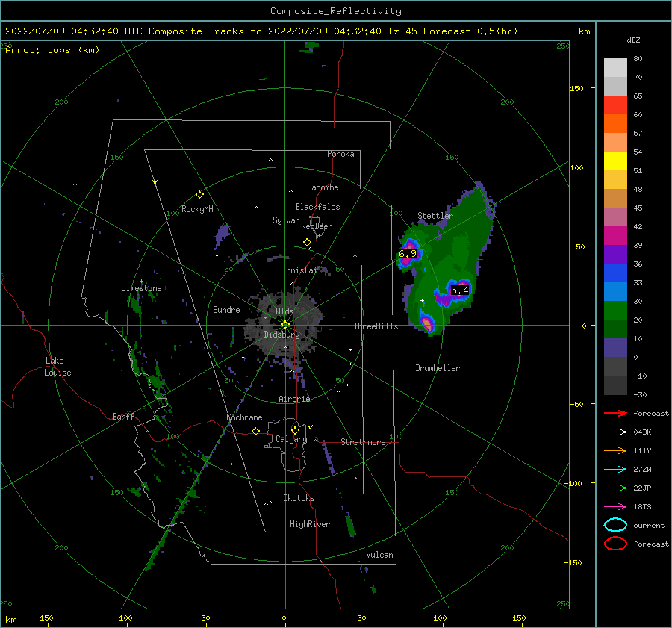Pick the bright yellow 54-51 dBZ swatch
672x628 pixels.
pyautogui.click(x=615, y=161)
